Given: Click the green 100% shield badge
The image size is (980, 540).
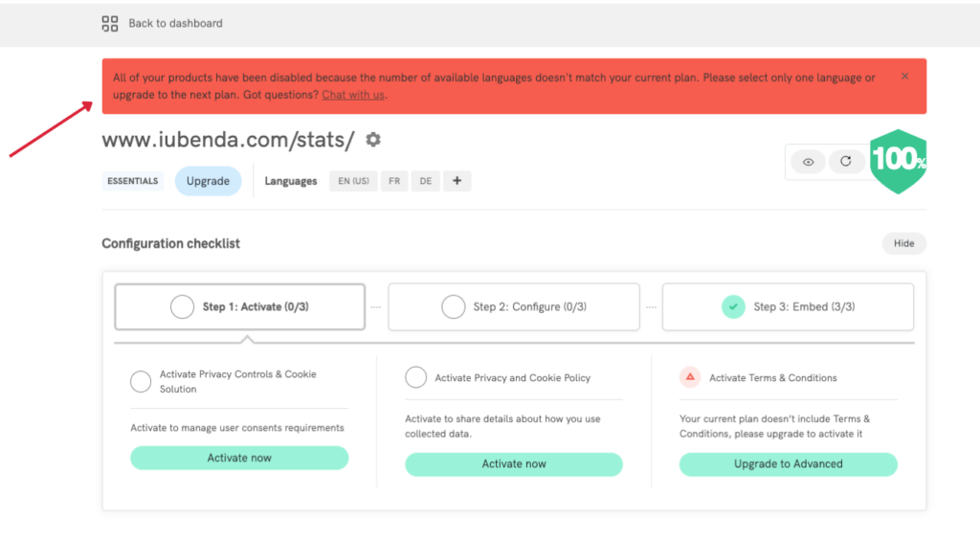Looking at the screenshot, I should click(x=898, y=160).
